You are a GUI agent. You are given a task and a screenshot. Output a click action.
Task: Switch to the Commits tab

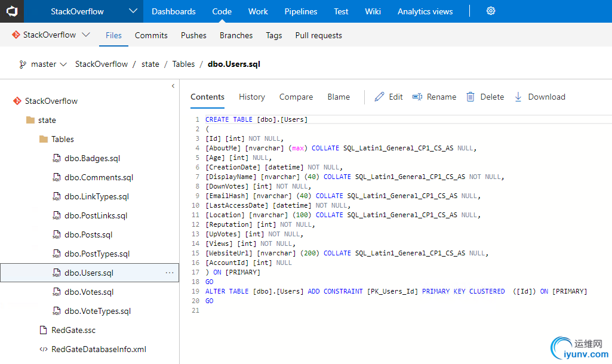(151, 35)
